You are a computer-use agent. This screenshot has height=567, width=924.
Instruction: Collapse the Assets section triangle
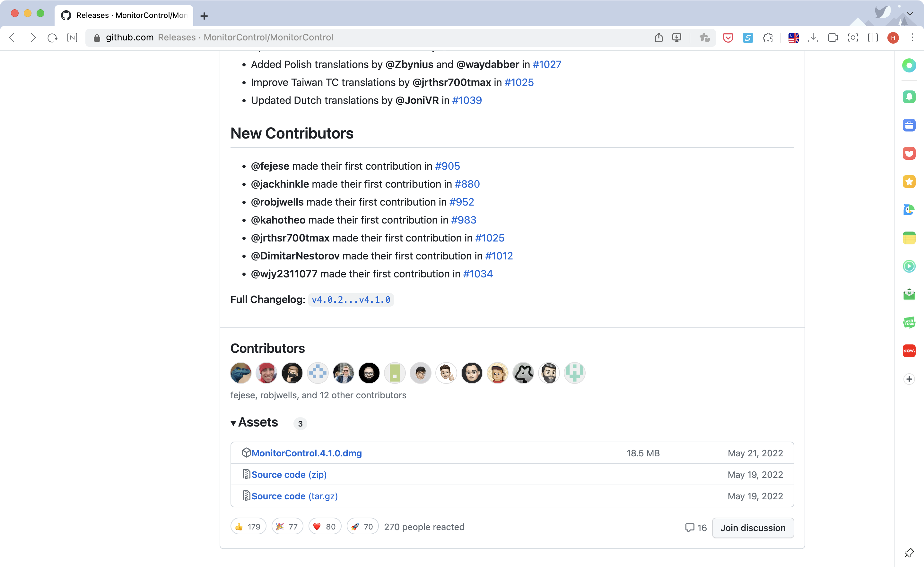(233, 423)
